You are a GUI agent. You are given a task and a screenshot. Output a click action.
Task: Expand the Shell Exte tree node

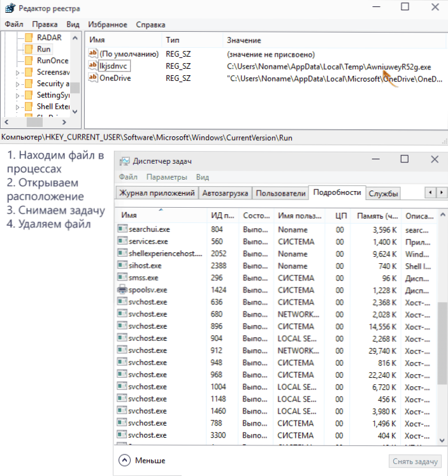tap(17, 107)
